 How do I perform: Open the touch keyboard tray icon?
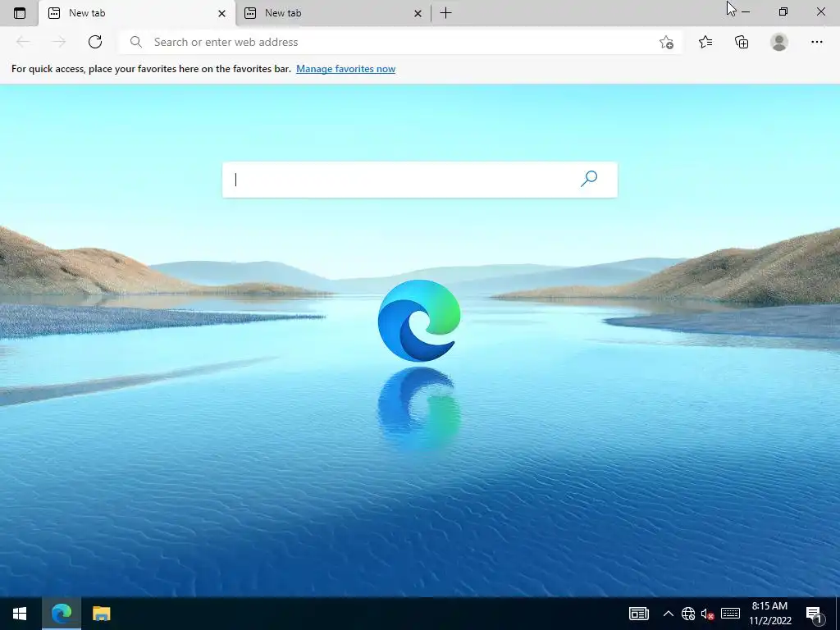tap(730, 614)
